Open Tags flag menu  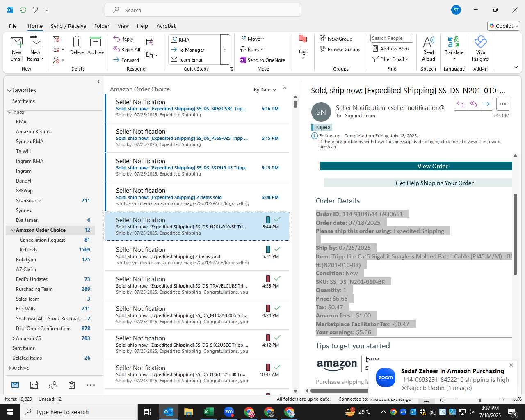[303, 47]
